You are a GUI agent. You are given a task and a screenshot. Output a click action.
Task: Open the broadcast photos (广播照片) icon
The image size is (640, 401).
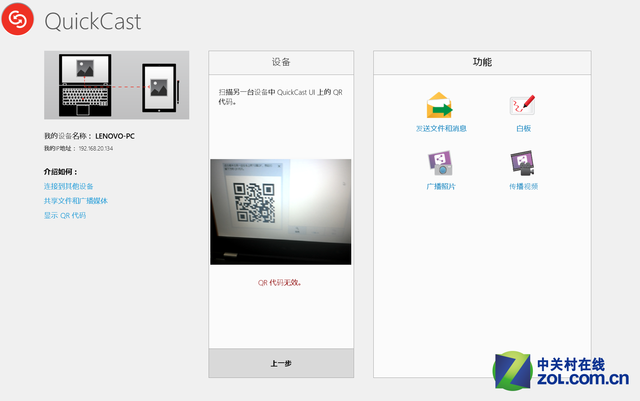pos(440,164)
